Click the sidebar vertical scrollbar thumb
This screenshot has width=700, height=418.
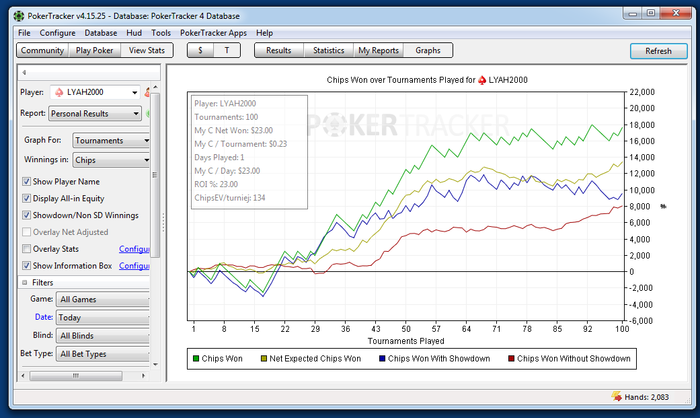pos(155,175)
